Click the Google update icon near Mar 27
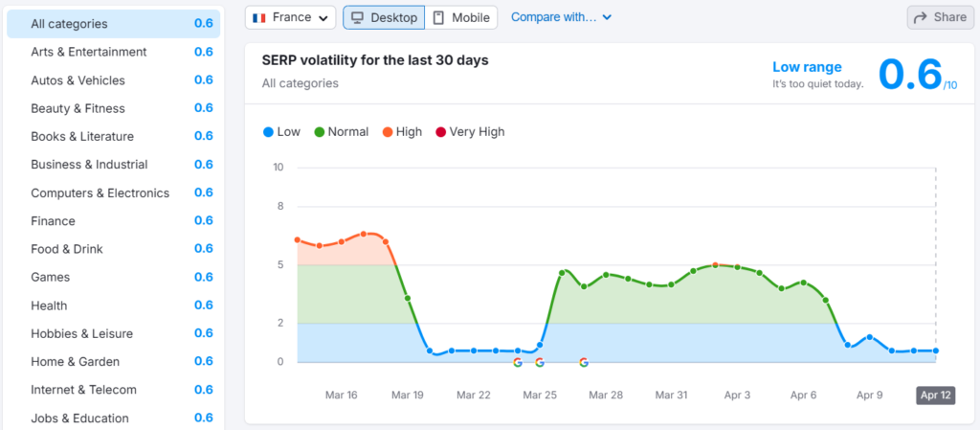The image size is (980, 430). pos(584,363)
